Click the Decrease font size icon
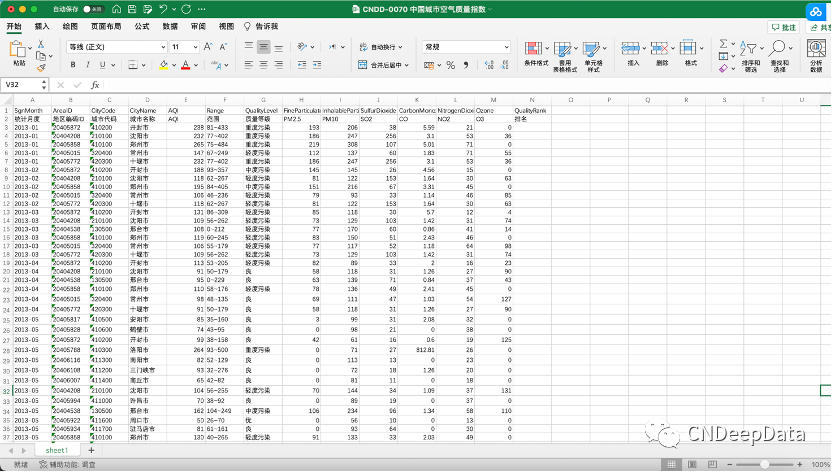 pos(223,47)
